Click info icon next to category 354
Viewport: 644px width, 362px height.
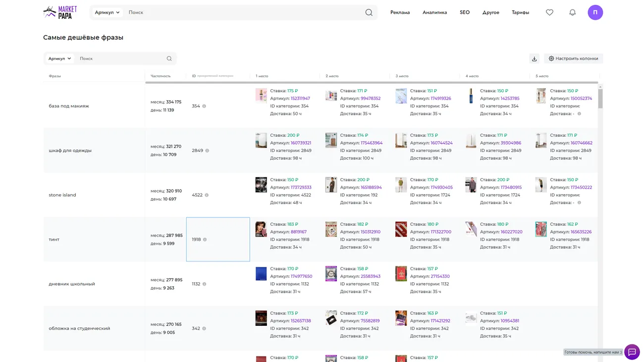204,106
